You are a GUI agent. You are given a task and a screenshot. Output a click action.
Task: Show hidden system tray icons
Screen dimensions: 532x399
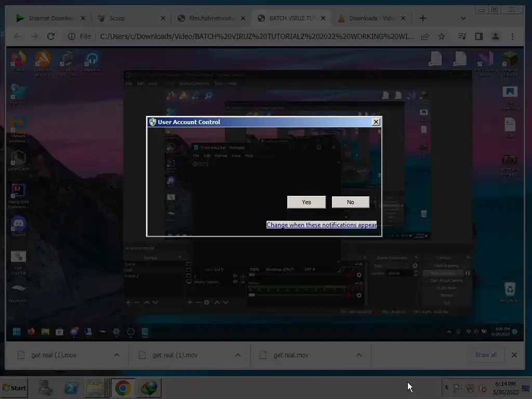(446, 387)
